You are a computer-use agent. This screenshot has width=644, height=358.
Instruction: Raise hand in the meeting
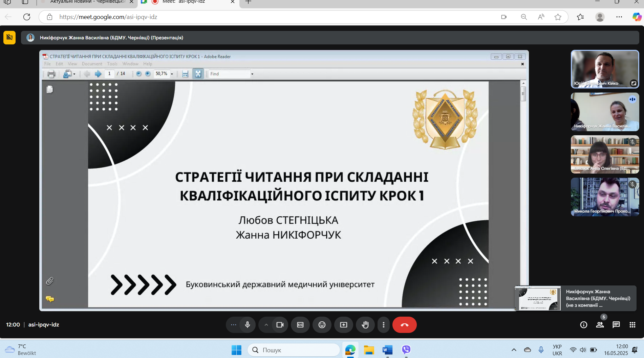pyautogui.click(x=365, y=325)
